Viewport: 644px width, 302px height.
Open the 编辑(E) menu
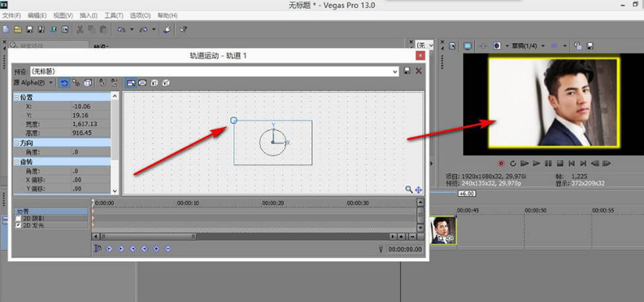37,15
